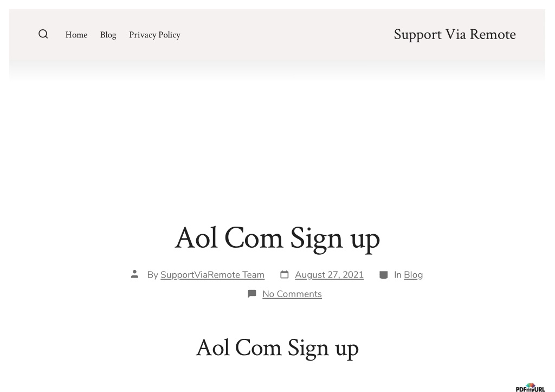Click the 'In' label before category

coord(397,275)
